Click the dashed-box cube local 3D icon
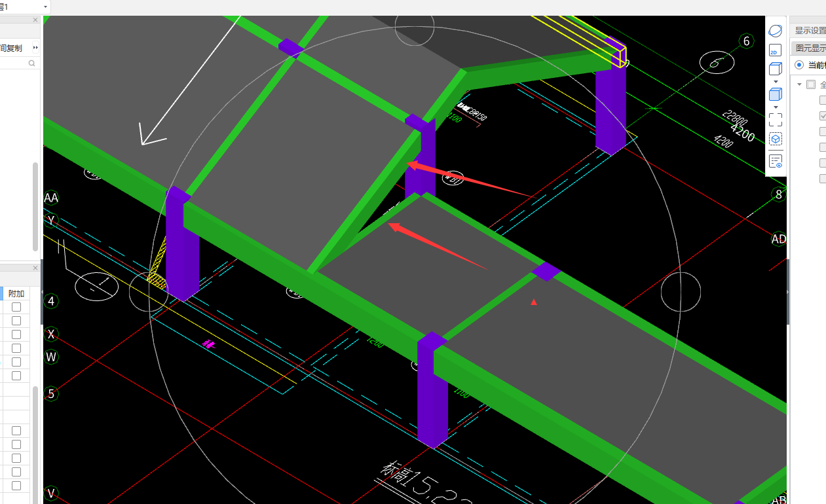Image resolution: width=826 pixels, height=504 pixels. [x=775, y=139]
